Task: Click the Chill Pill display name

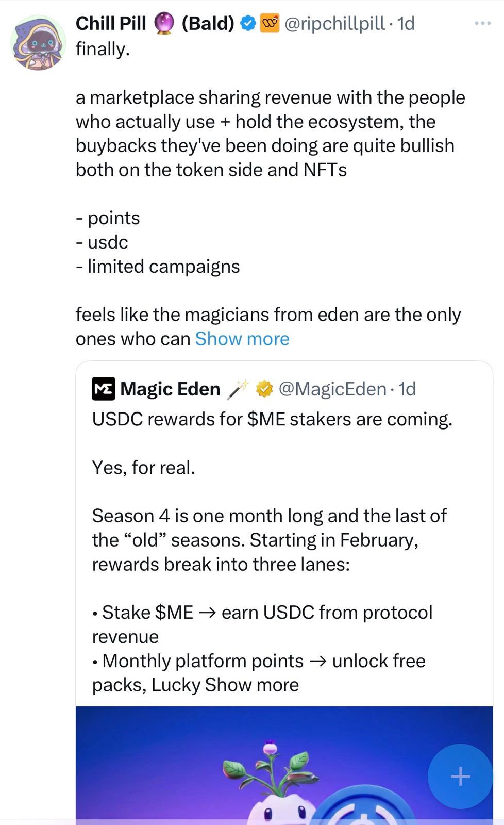Action: click(111, 23)
